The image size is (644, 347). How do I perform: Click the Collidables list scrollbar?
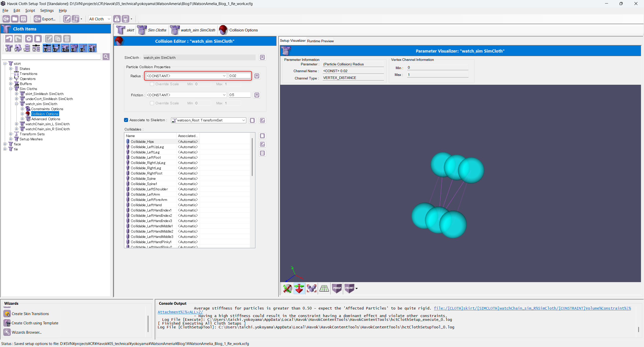coord(252,157)
